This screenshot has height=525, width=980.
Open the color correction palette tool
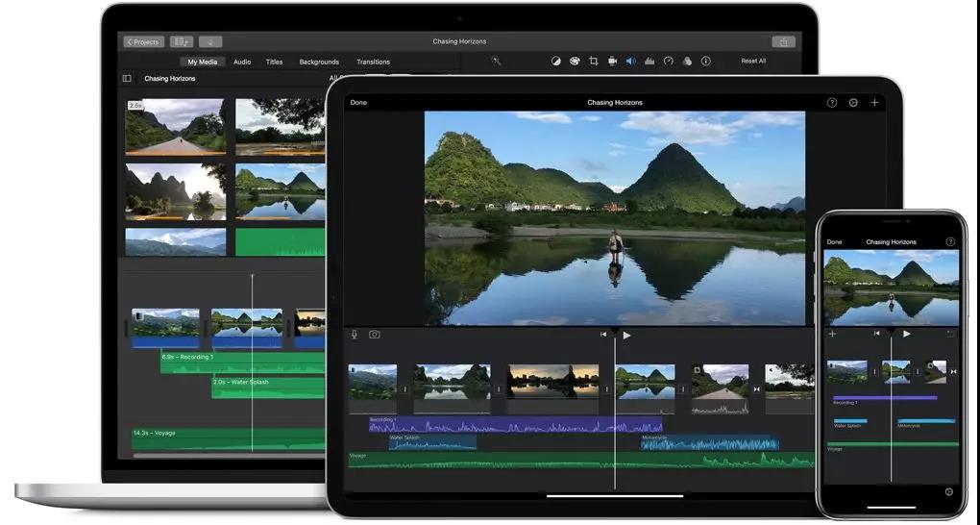click(575, 61)
